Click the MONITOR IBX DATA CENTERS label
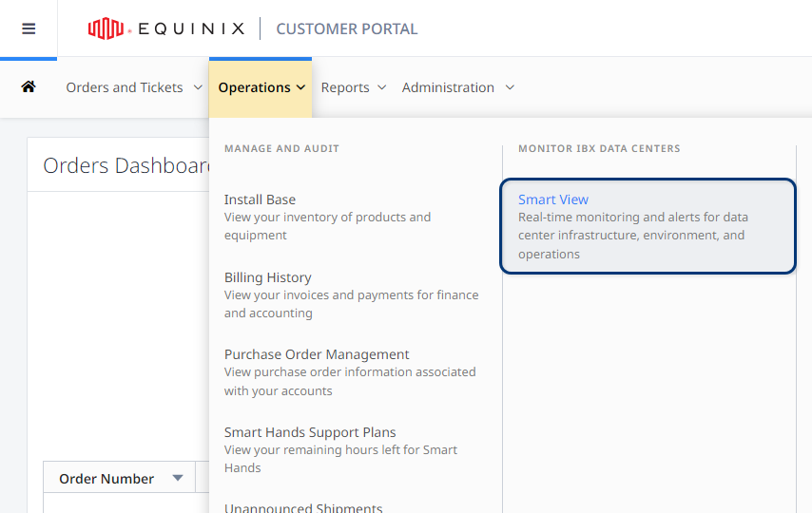Screen dimensions: 812x513 (599, 148)
